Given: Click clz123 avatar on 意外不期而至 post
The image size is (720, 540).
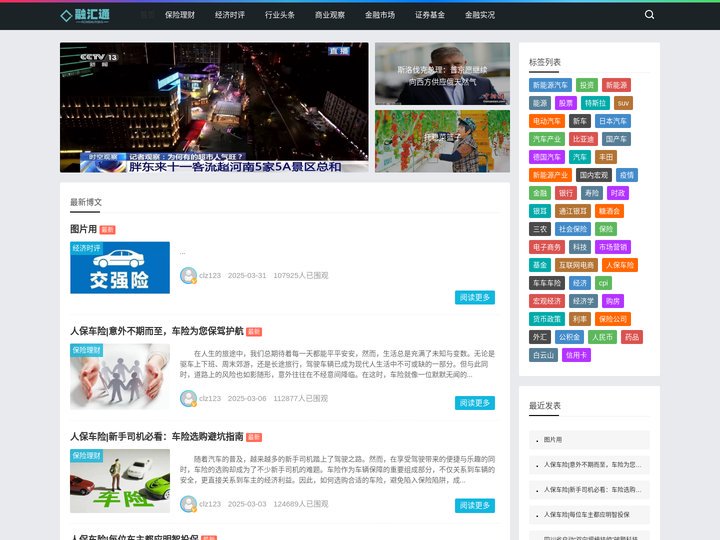Looking at the screenshot, I should 188,399.
